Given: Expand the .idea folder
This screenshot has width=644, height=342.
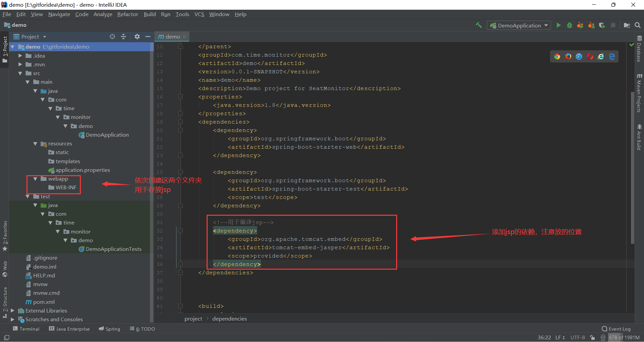Looking at the screenshot, I should (x=20, y=56).
